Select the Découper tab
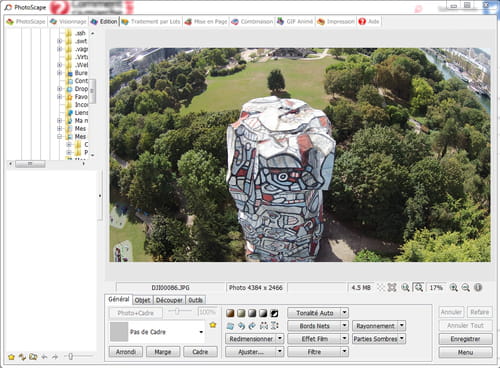500x368 pixels. 169,300
